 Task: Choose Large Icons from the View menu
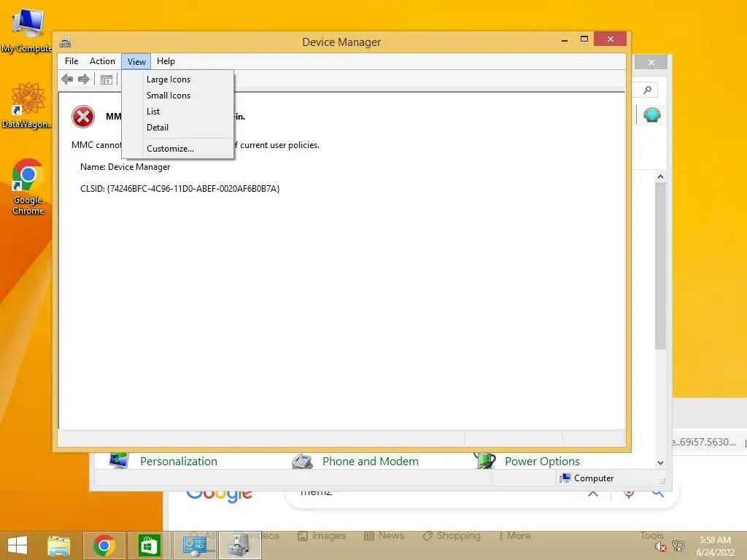point(178,79)
